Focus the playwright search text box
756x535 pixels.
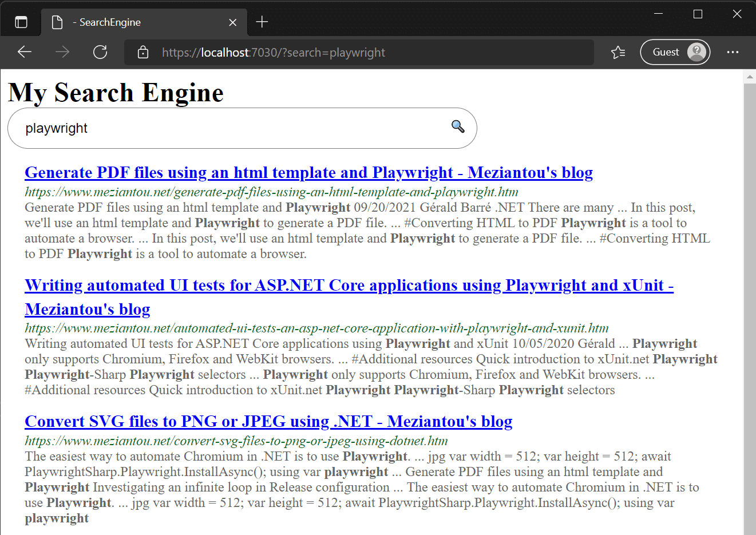(x=229, y=128)
